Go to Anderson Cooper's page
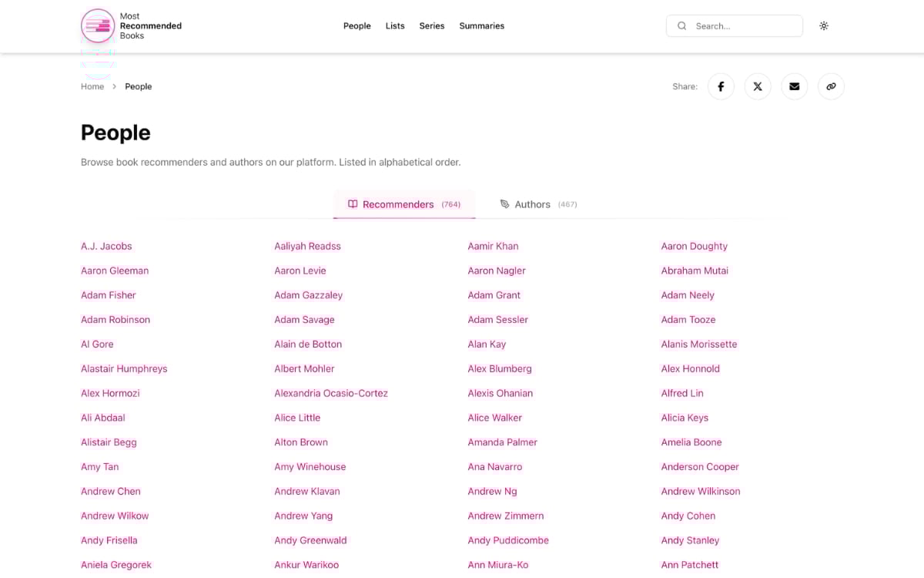 click(700, 467)
